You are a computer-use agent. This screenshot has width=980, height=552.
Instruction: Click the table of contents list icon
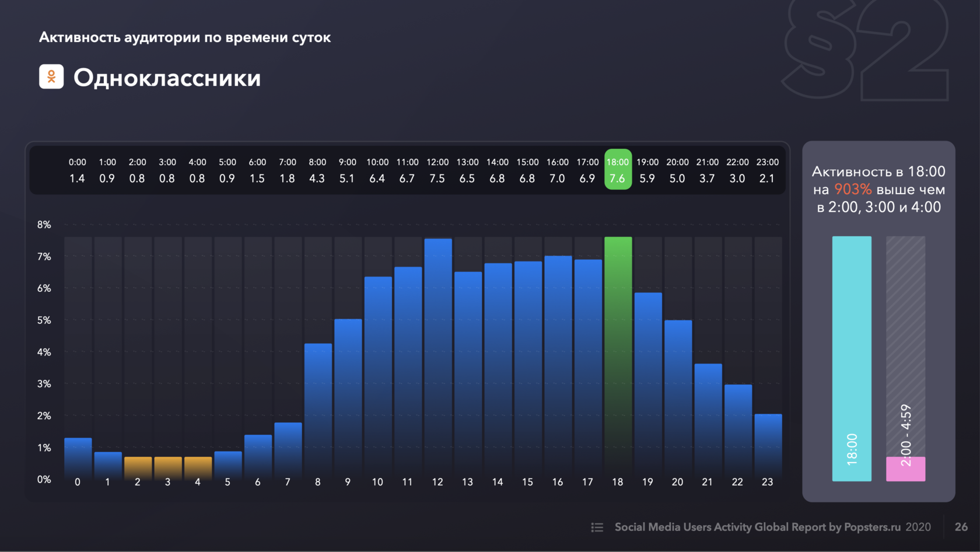[x=597, y=527]
